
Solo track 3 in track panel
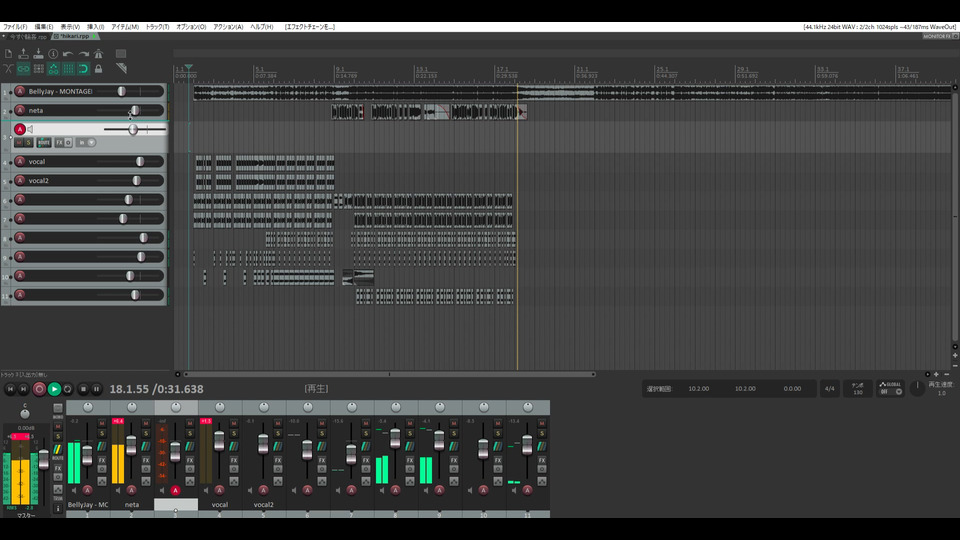[x=29, y=142]
